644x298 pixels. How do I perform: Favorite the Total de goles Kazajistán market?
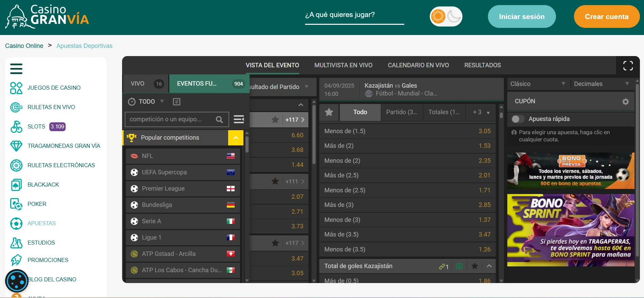click(x=475, y=266)
